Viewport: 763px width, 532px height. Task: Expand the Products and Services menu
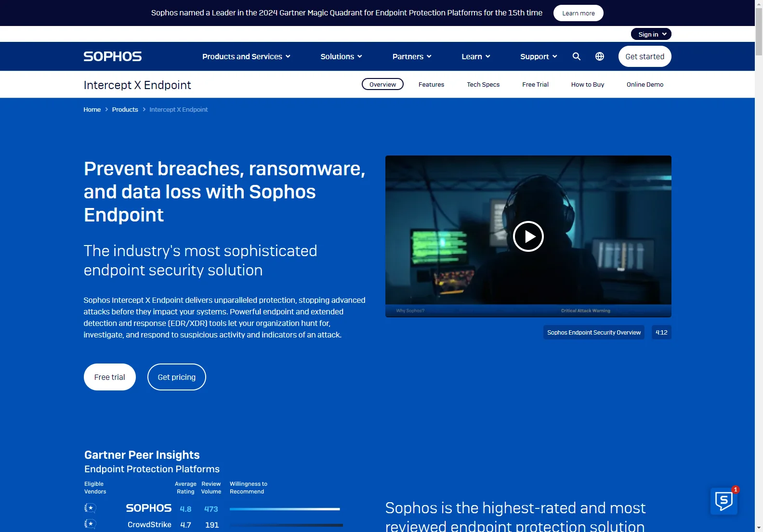pos(246,56)
